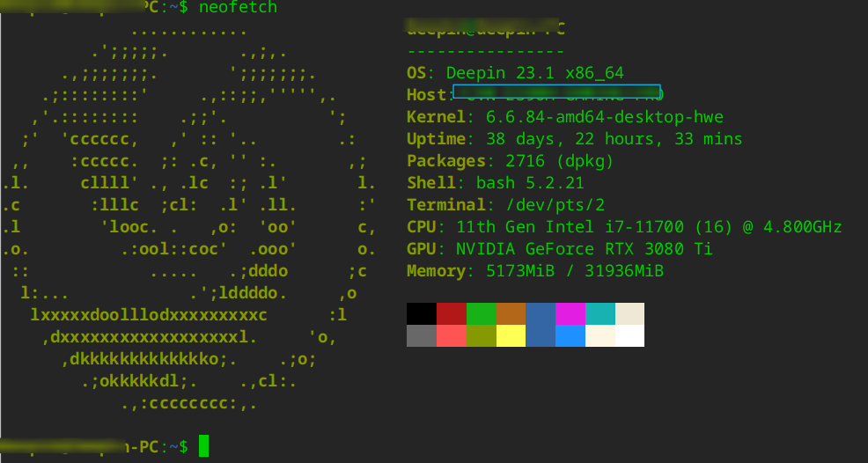Click the salmon light red color block
868x463 pixels.
(x=451, y=335)
